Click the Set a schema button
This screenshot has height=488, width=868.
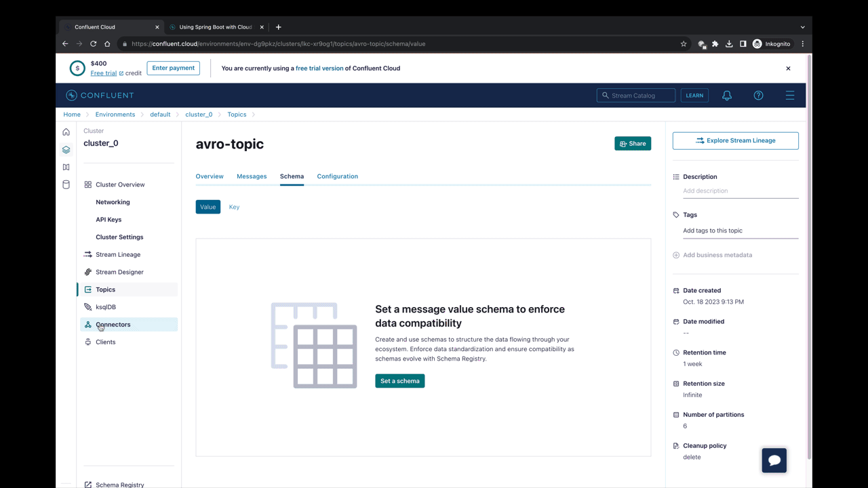(x=399, y=381)
